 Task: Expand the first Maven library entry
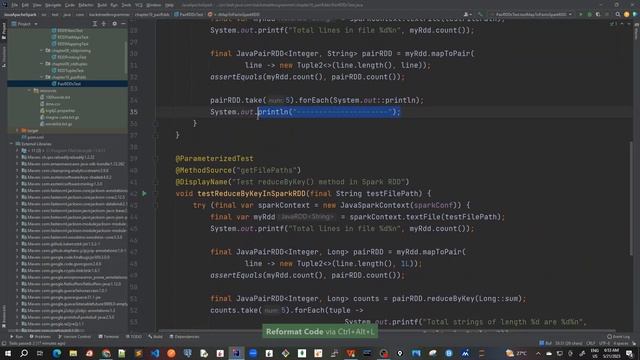(18, 157)
